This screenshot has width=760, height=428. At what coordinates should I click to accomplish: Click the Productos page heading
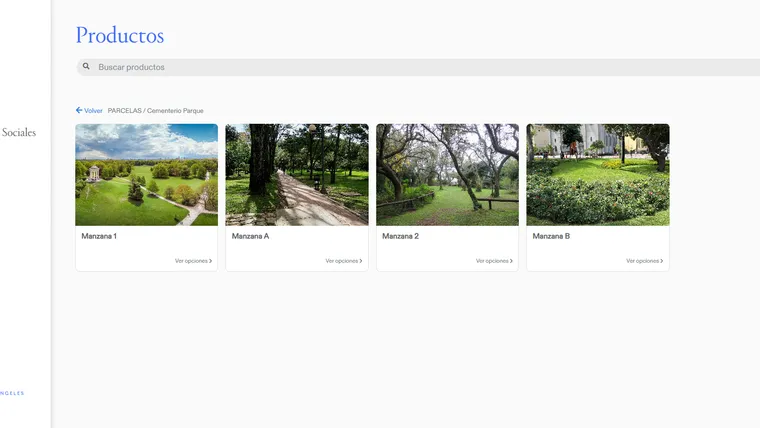click(120, 35)
